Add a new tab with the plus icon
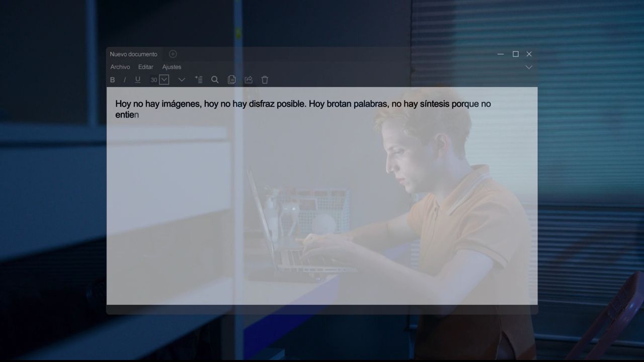Image resolution: width=644 pixels, height=362 pixels. 173,54
